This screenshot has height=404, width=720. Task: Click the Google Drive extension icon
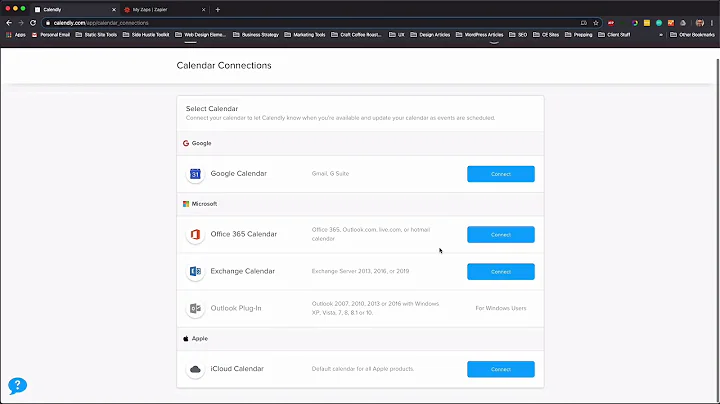pos(683,22)
